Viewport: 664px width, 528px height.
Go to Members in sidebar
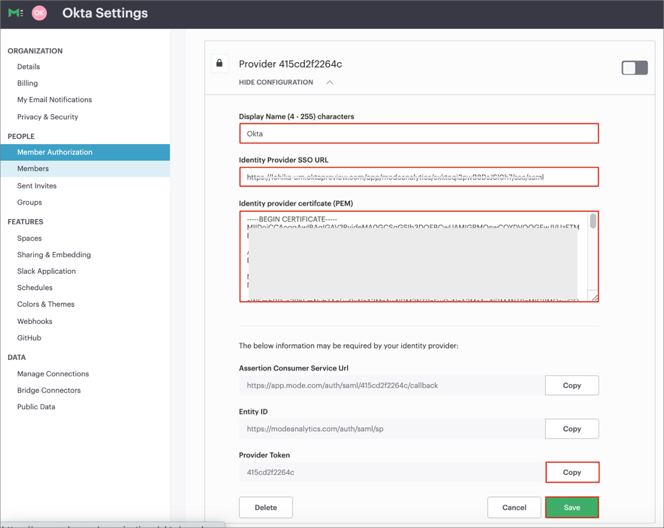33,169
